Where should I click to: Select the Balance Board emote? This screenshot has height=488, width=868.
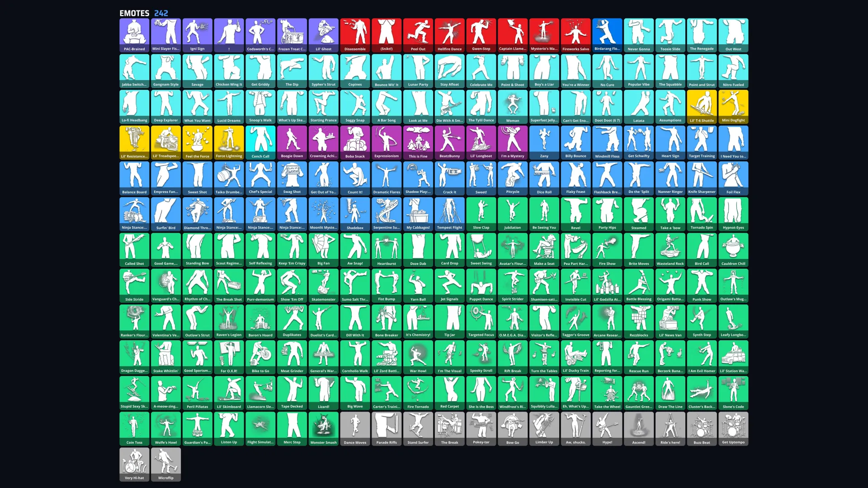point(134,178)
